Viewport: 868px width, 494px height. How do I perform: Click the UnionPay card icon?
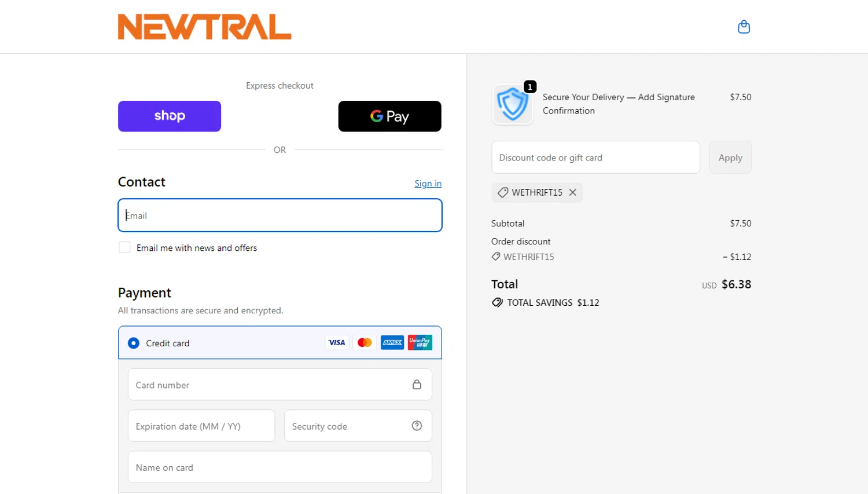[420, 342]
